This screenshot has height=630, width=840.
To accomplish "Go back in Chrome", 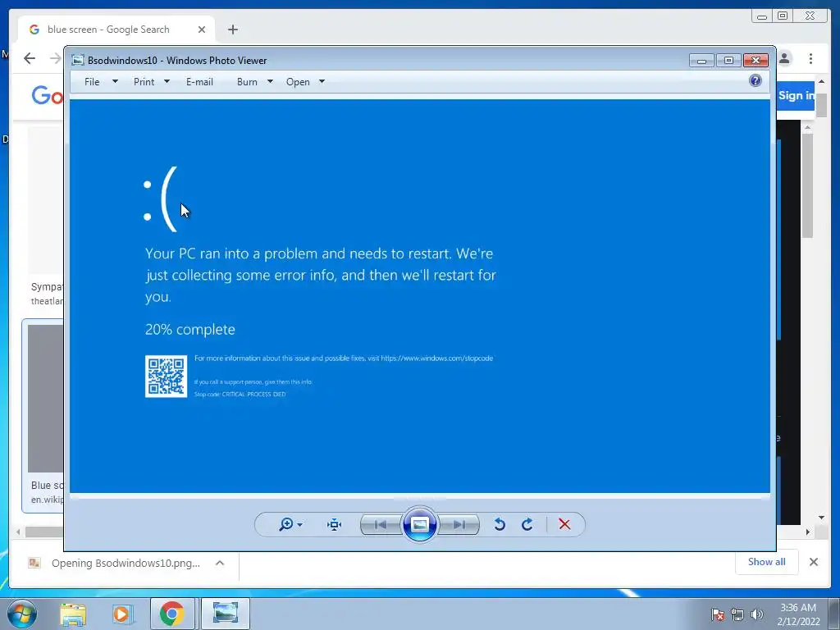I will click(x=30, y=58).
